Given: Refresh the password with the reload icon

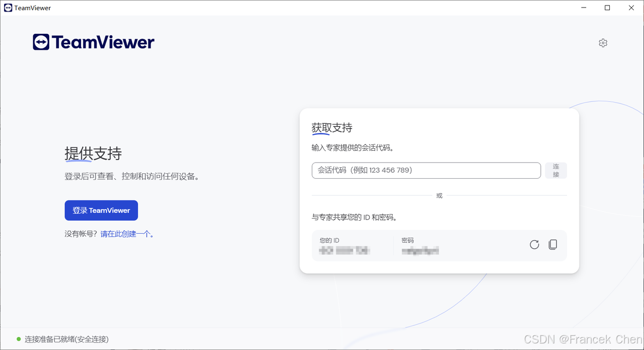Looking at the screenshot, I should [534, 245].
